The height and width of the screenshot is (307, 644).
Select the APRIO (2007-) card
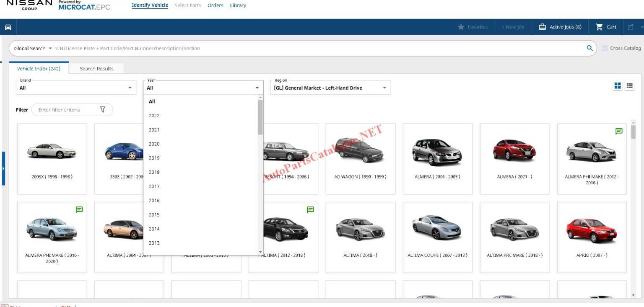pos(592,237)
